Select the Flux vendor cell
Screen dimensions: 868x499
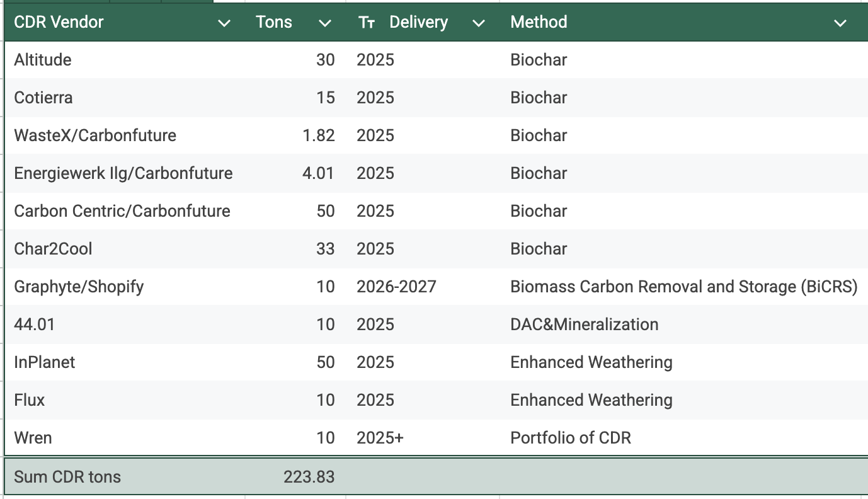(x=125, y=400)
